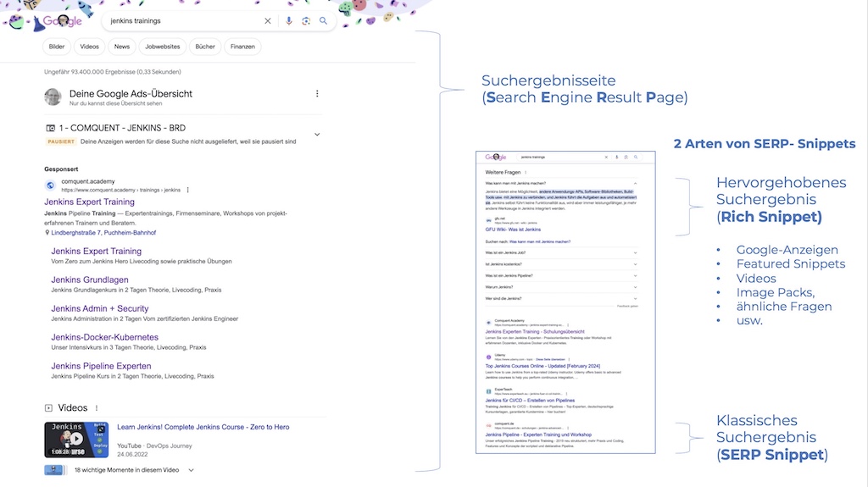Open Google Lens image search icon
The height and width of the screenshot is (487, 868).
(x=305, y=21)
